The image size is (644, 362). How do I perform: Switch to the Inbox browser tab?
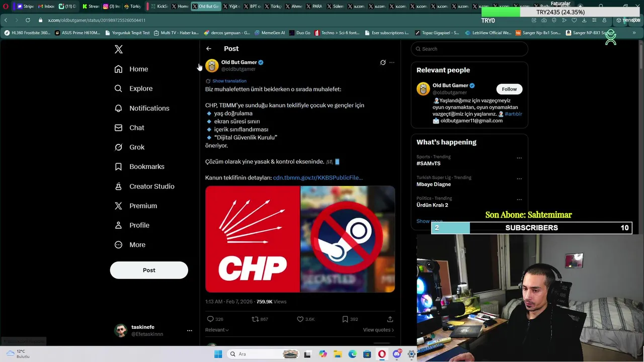pyautogui.click(x=46, y=7)
